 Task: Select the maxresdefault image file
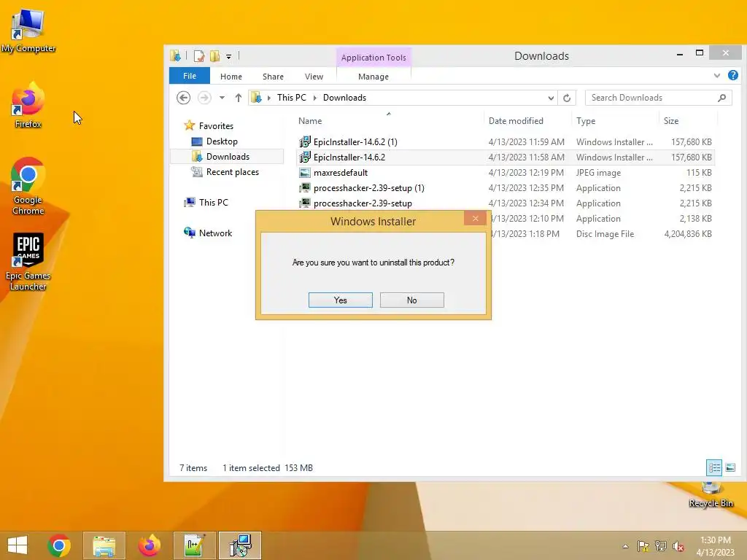click(x=340, y=172)
